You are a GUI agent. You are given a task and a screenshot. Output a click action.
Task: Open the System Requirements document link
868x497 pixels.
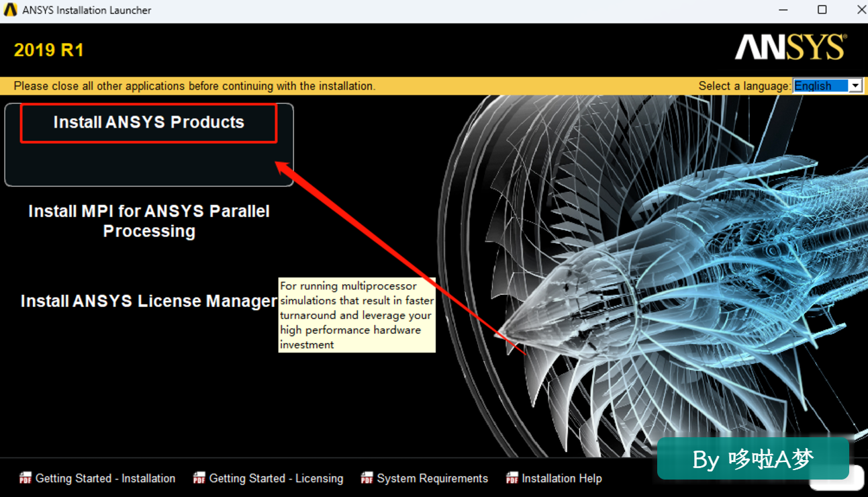[x=432, y=478]
